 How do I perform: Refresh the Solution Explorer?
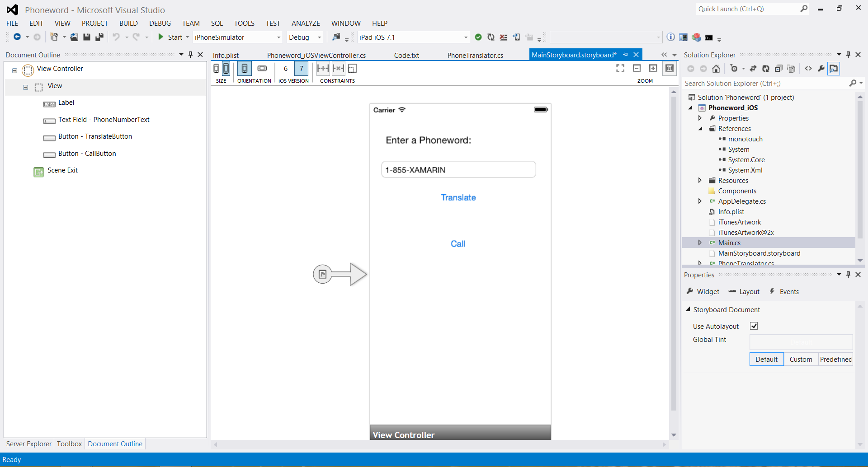click(x=765, y=69)
